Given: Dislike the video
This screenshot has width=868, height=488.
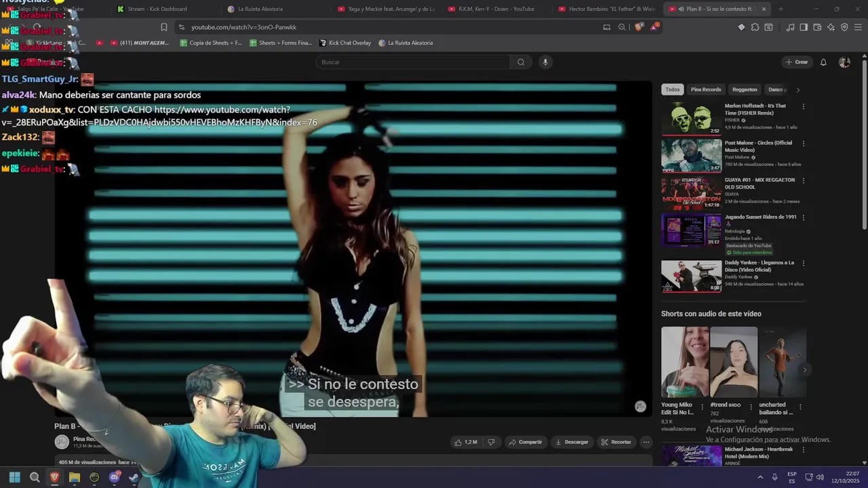Looking at the screenshot, I should point(491,442).
